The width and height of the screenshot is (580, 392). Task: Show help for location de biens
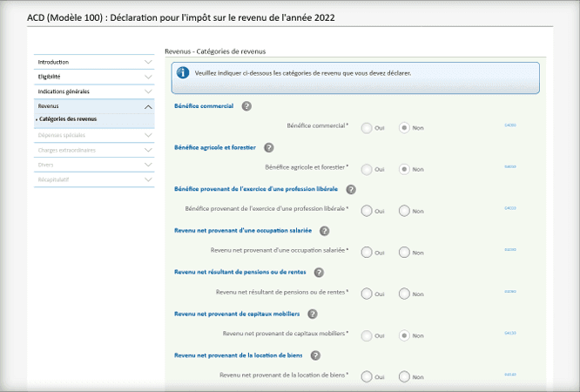coord(315,355)
